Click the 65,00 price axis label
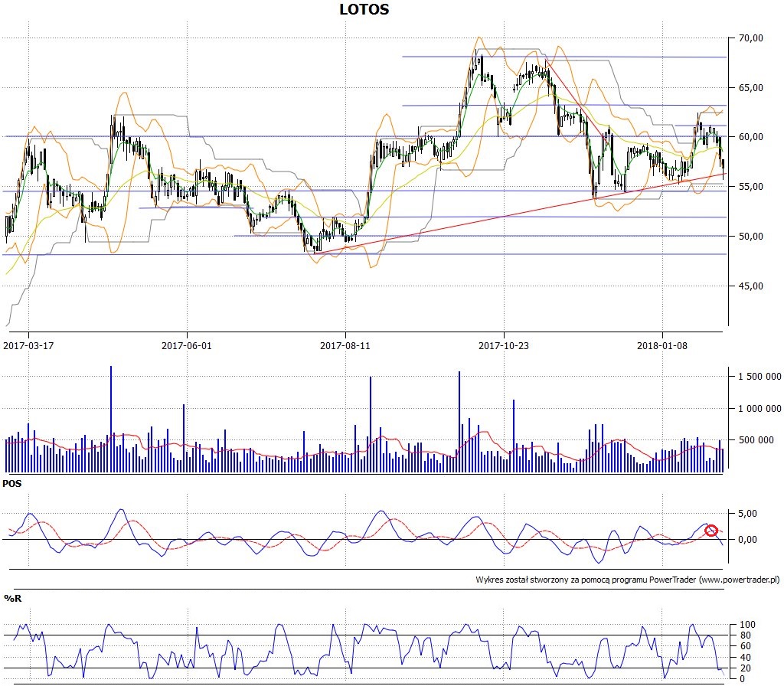 tap(750, 87)
